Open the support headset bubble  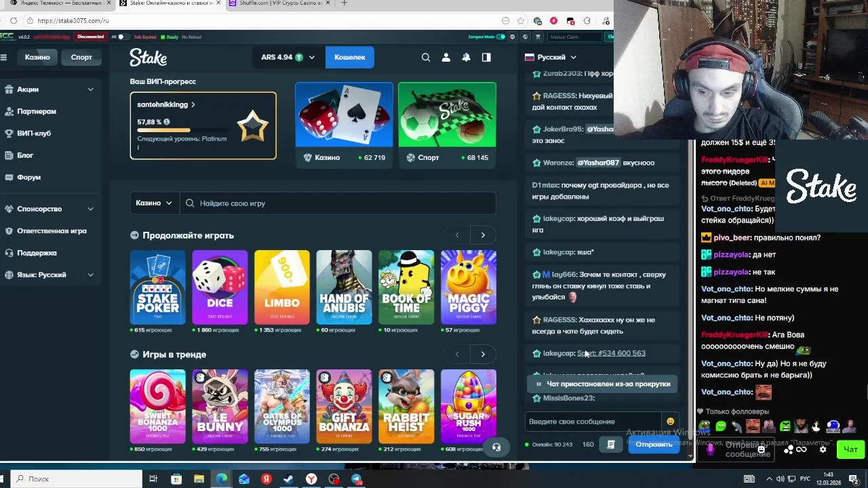click(x=496, y=447)
